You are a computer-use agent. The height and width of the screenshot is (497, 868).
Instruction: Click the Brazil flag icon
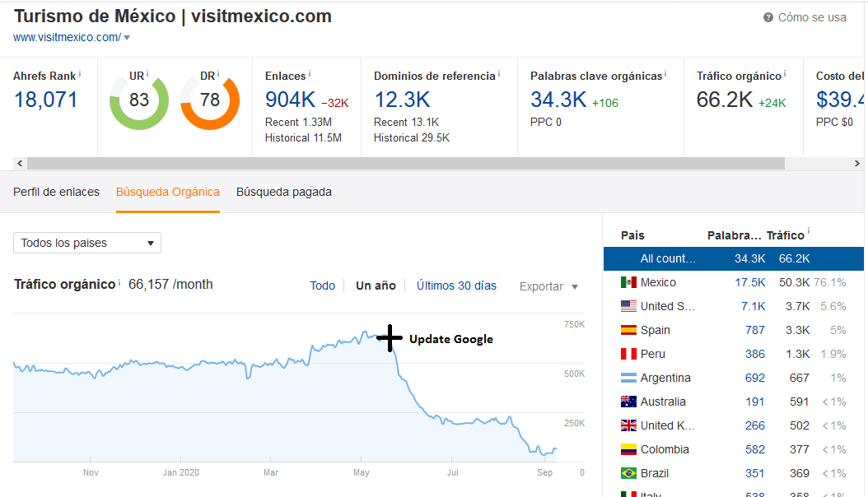point(628,473)
